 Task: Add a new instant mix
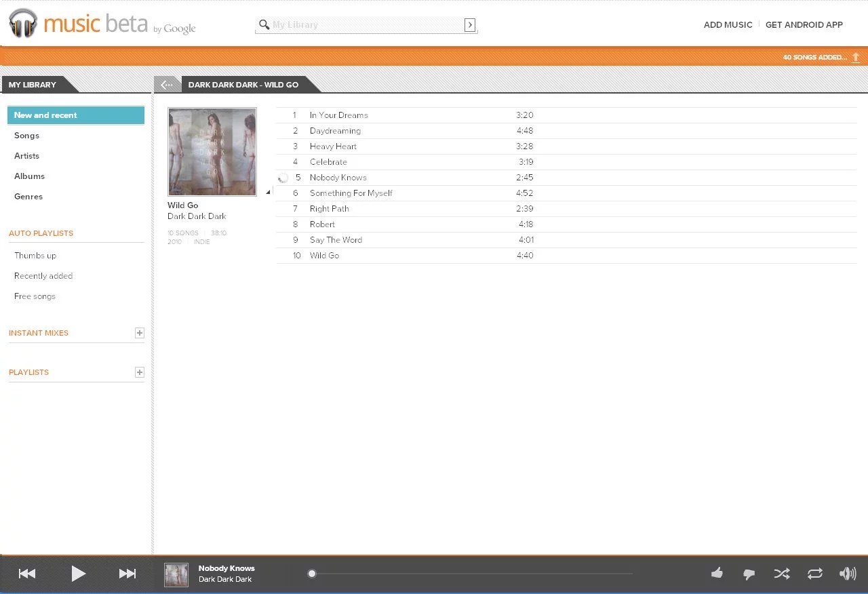[x=140, y=333]
